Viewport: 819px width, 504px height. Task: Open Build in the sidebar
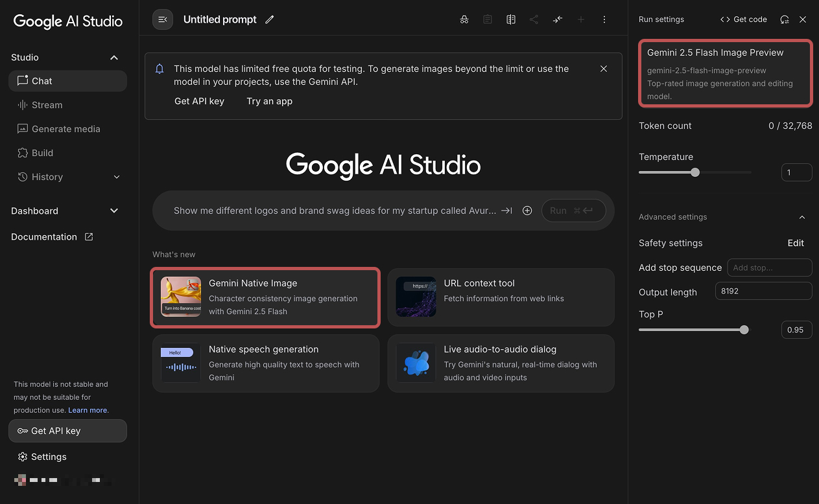pos(67,153)
